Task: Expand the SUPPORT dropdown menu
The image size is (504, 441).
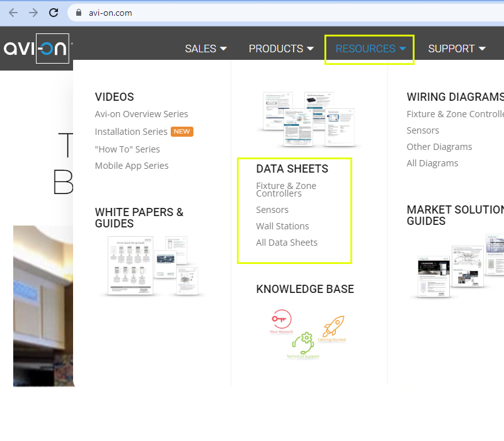Action: (457, 49)
